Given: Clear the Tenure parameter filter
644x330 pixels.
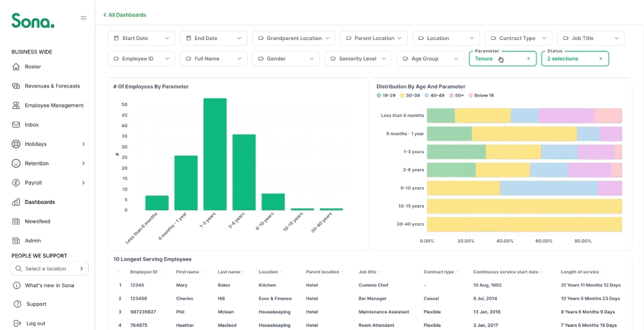Looking at the screenshot, I should [x=529, y=59].
